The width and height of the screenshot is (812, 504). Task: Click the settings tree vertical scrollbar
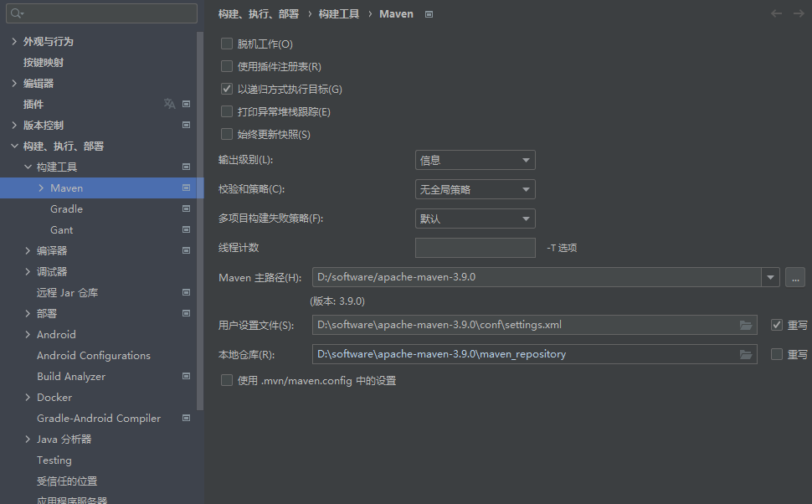point(200,220)
